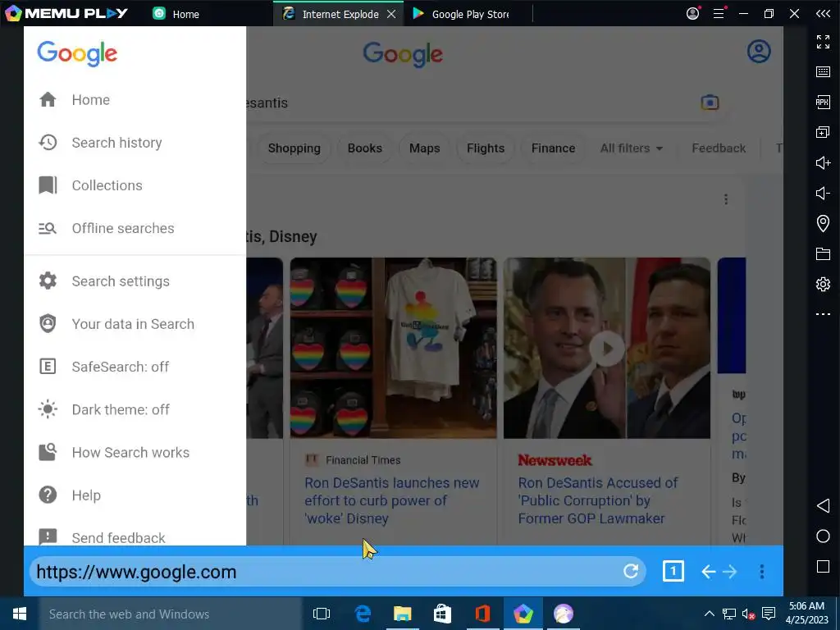Install APK via sidebar icon
840x630 pixels.
[823, 102]
